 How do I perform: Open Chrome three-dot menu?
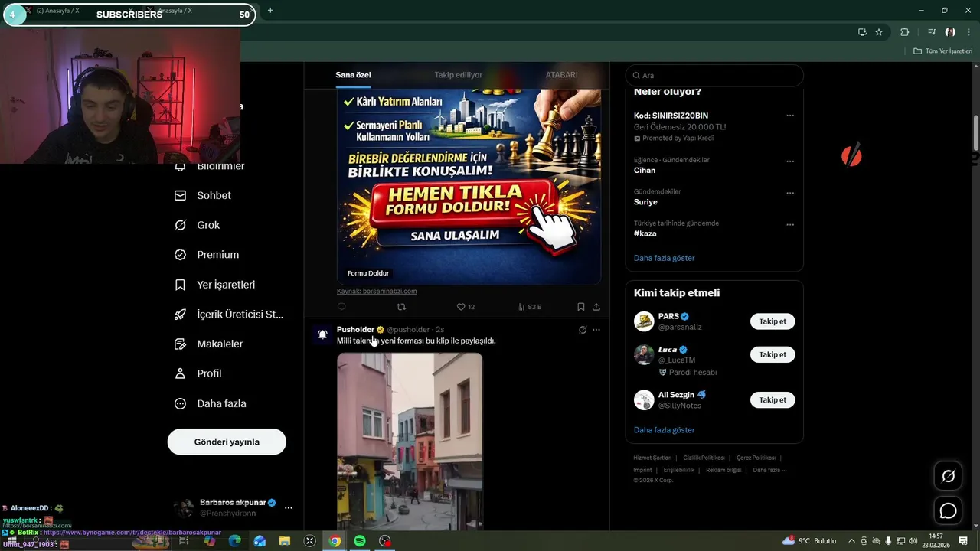969,32
